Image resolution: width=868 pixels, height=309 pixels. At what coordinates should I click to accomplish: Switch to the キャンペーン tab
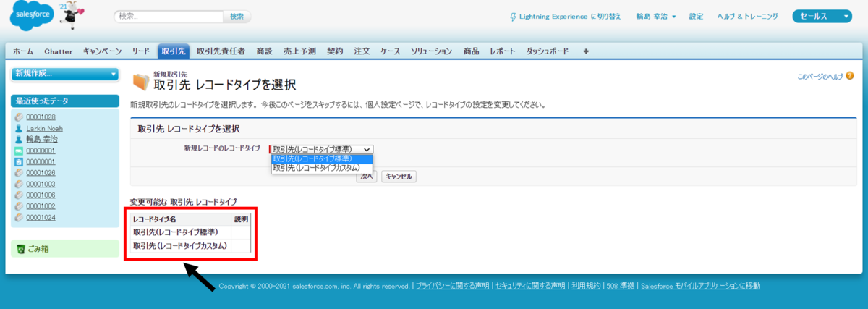[103, 51]
